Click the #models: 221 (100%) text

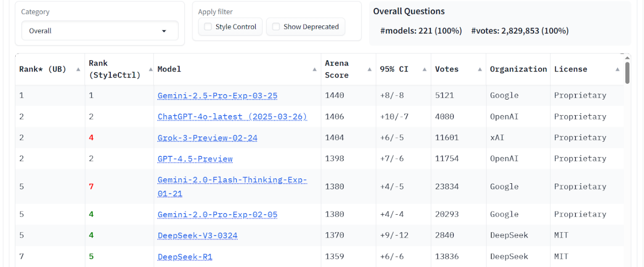(421, 31)
